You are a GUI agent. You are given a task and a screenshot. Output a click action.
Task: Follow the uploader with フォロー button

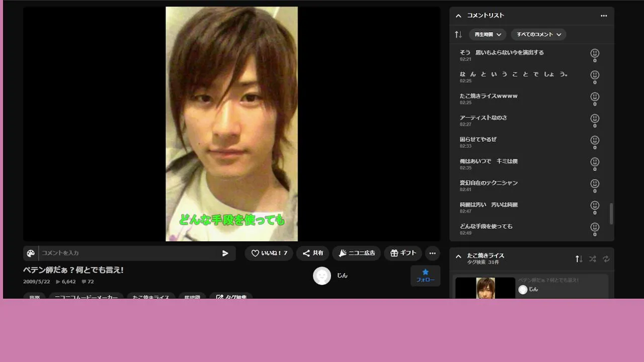tap(425, 276)
